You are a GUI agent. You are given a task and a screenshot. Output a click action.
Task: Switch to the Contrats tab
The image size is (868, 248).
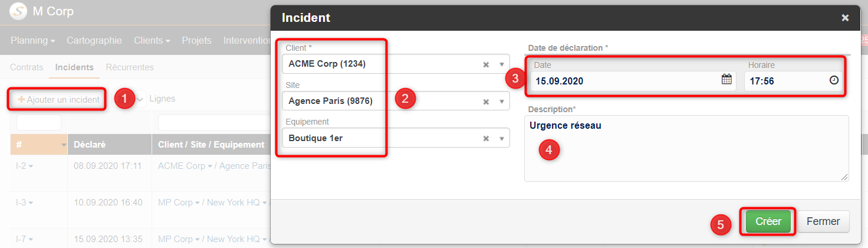[x=27, y=67]
